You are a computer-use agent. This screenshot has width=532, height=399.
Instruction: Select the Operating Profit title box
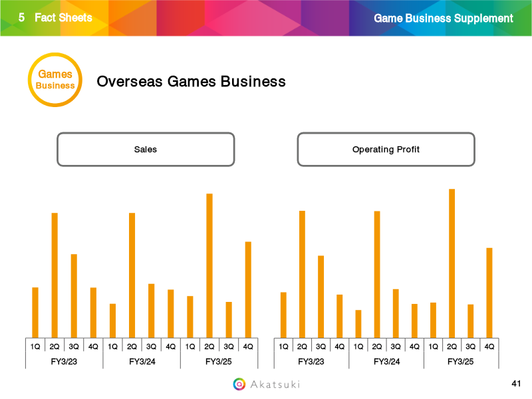point(386,149)
